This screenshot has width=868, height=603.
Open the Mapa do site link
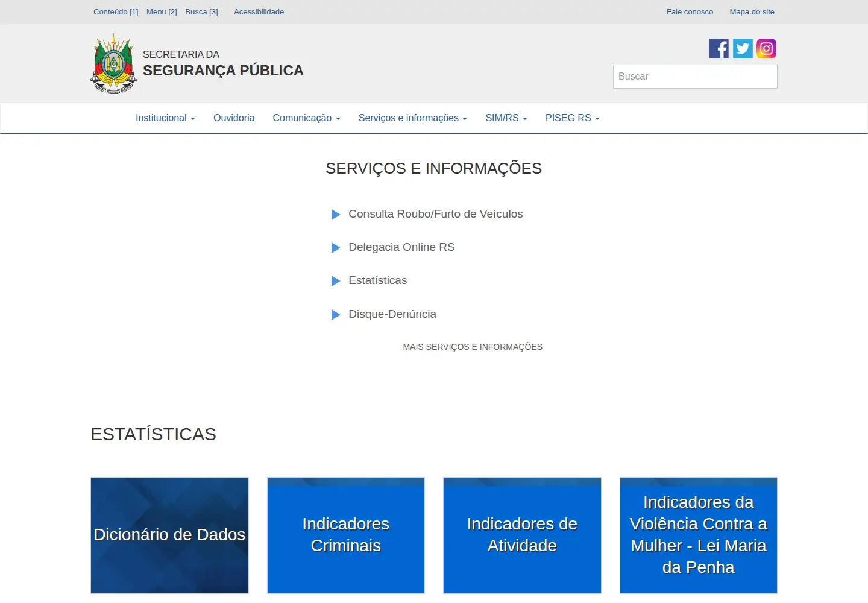[x=752, y=12]
